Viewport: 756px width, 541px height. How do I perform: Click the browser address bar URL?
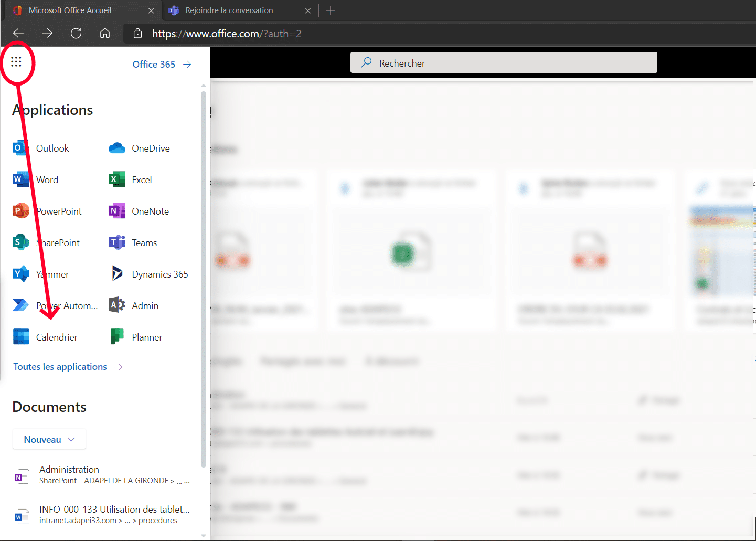pyautogui.click(x=227, y=34)
